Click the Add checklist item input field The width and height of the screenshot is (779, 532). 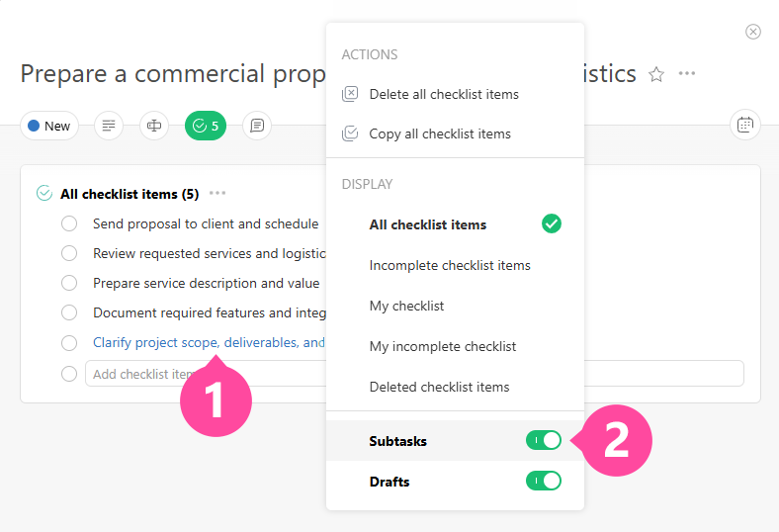pos(138,374)
